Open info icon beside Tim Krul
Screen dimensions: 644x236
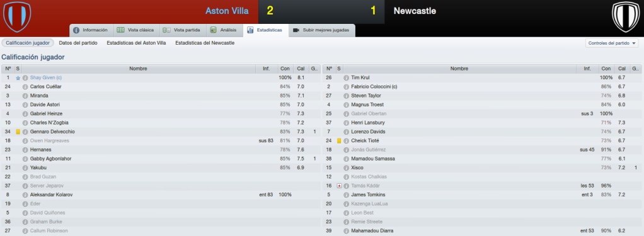click(x=346, y=77)
